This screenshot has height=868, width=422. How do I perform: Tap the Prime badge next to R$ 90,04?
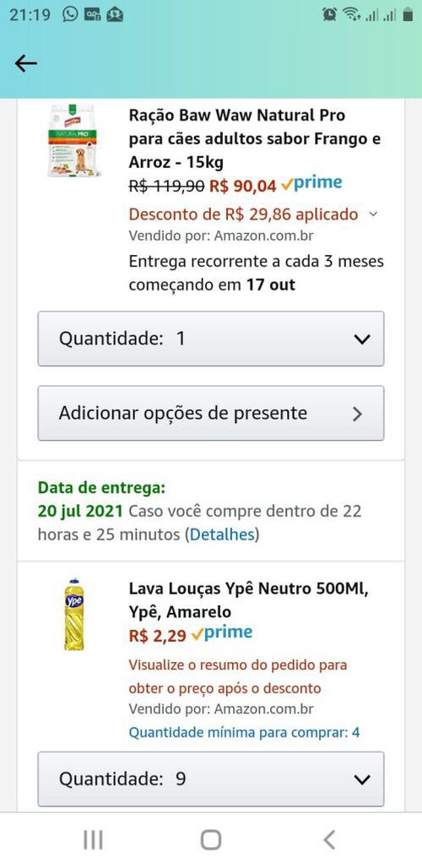pos(311,183)
